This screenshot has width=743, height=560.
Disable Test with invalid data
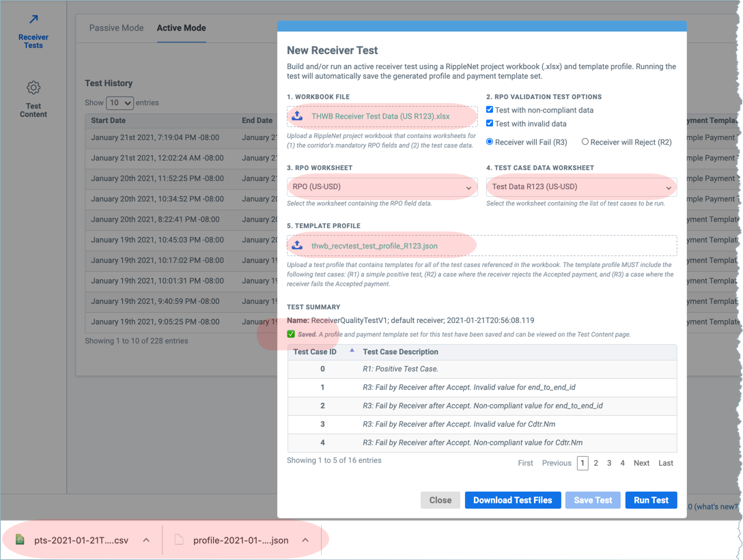pos(488,122)
